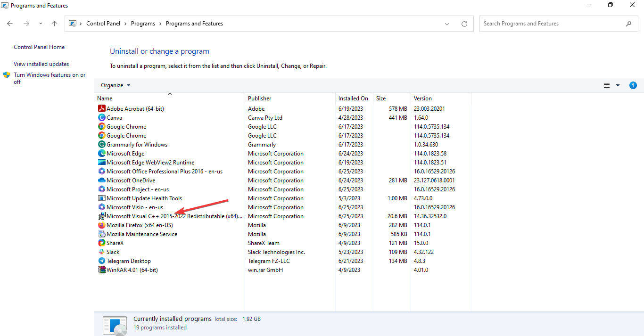Go back using the back arrow

(x=10, y=24)
